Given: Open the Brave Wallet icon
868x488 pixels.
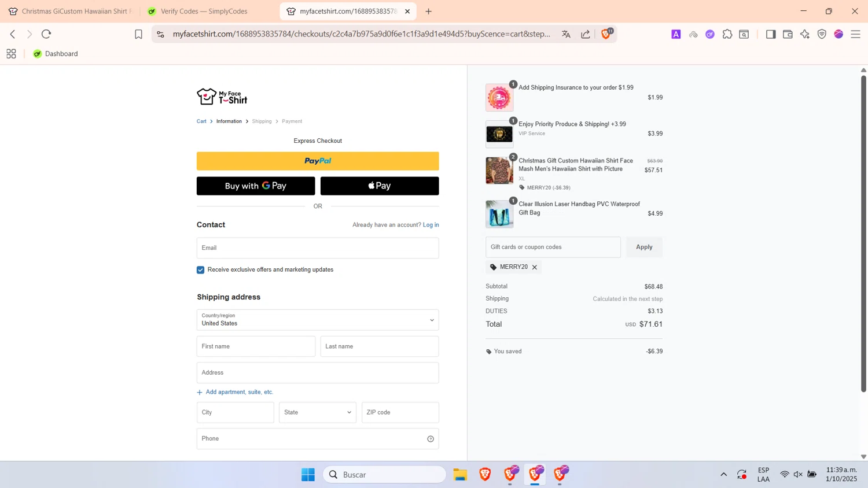Looking at the screenshot, I should (788, 34).
